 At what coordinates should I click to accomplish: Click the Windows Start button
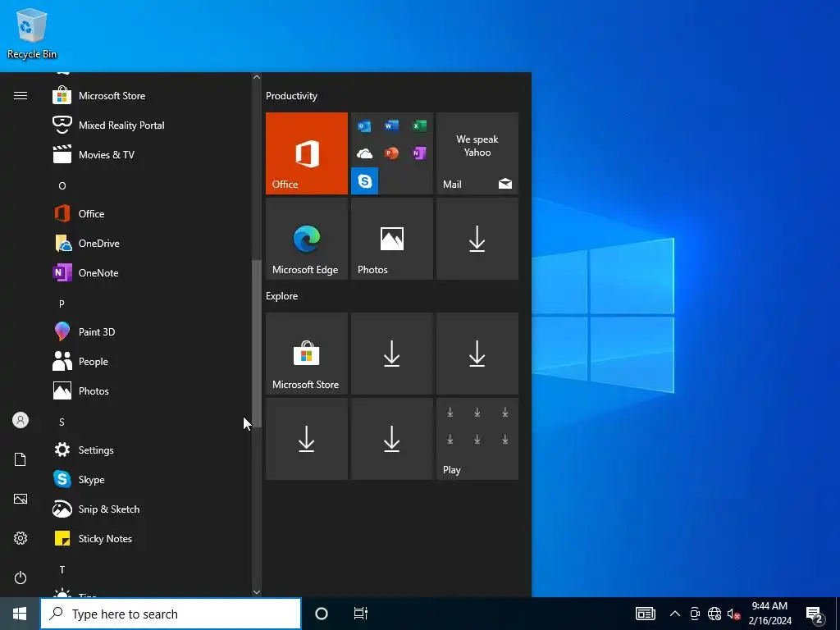click(20, 614)
